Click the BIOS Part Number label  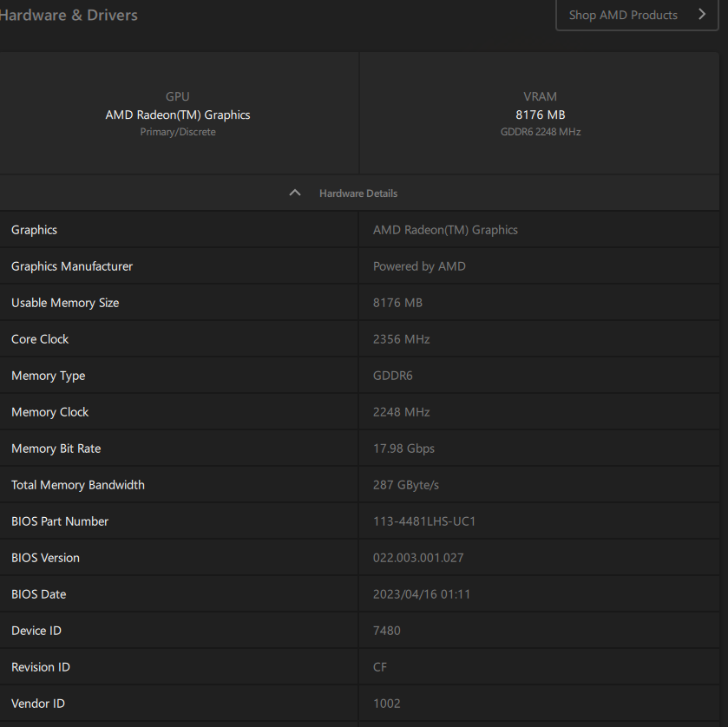[60, 521]
